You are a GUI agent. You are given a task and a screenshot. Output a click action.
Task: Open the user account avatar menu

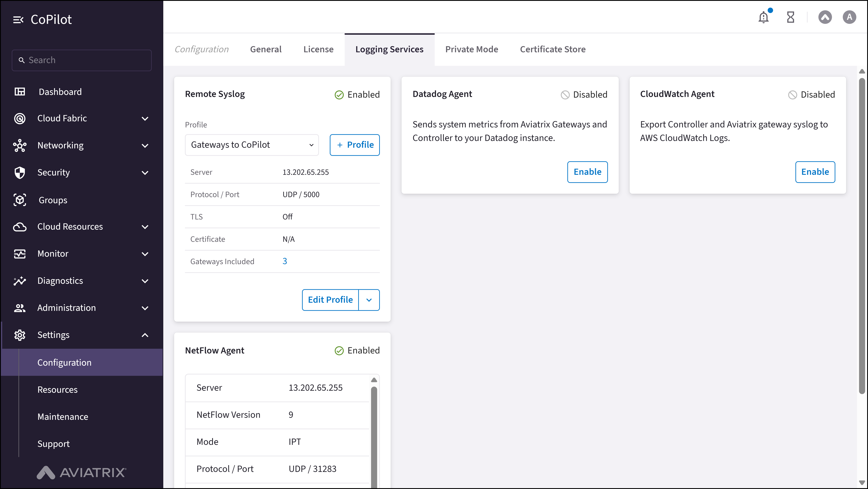849,17
